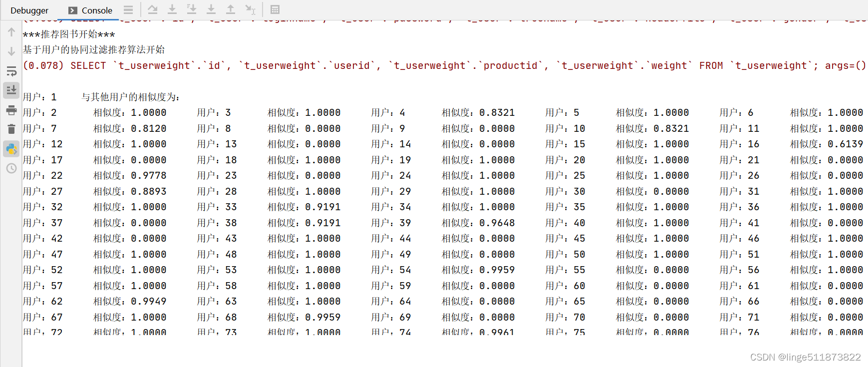This screenshot has width=868, height=367.
Task: Click similarity value 0.9959 for user 54
Action: coord(497,270)
